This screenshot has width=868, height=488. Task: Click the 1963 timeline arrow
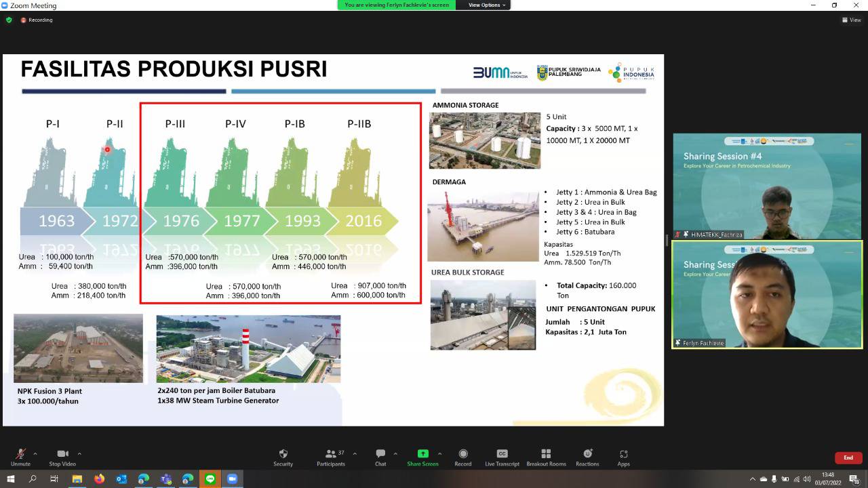(x=57, y=221)
